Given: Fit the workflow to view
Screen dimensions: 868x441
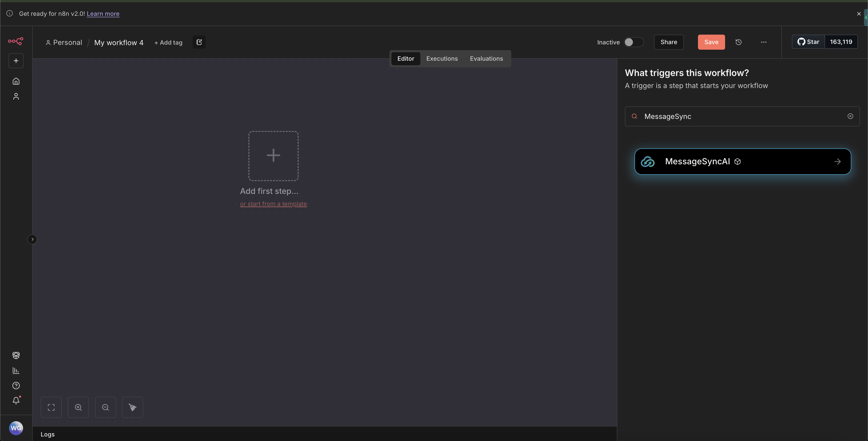Looking at the screenshot, I should [51, 407].
